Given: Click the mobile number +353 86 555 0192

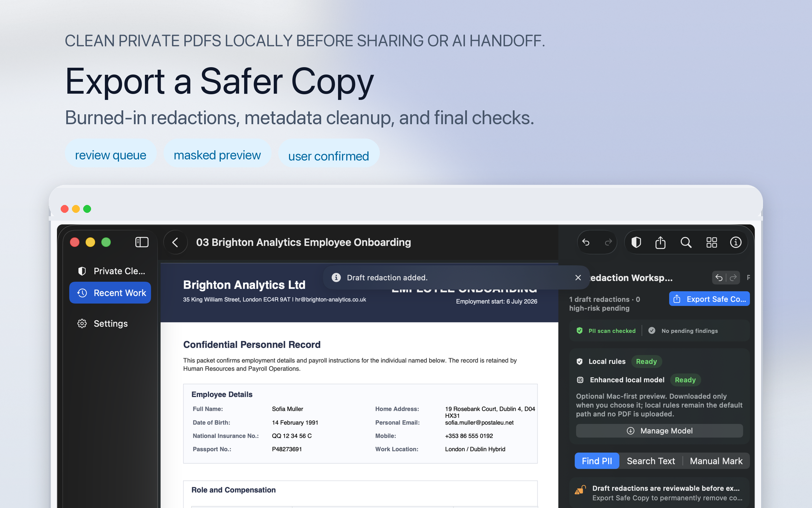Looking at the screenshot, I should click(x=469, y=436).
